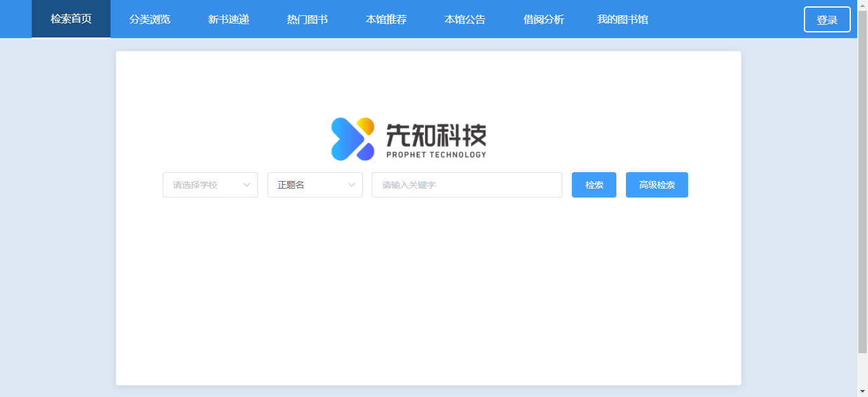Open 高级检索 advanced search
The width and height of the screenshot is (868, 397).
[657, 185]
